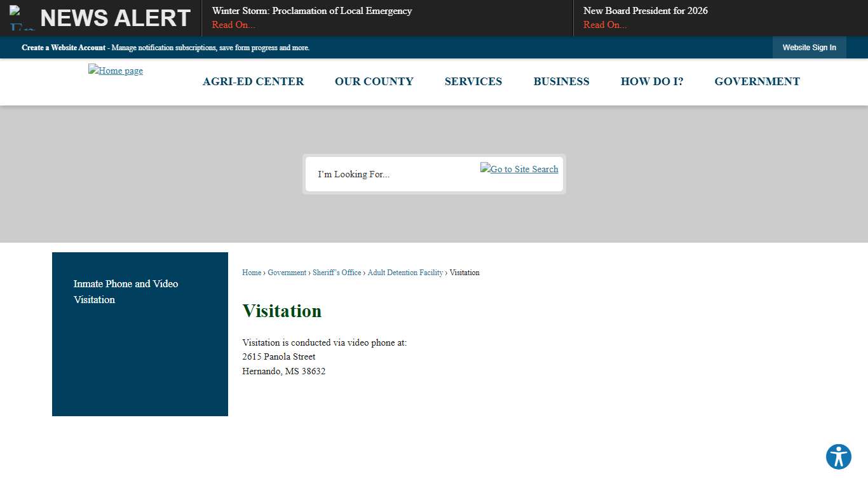Image resolution: width=868 pixels, height=488 pixels.
Task: Click the Home page logo
Action: coord(115,71)
